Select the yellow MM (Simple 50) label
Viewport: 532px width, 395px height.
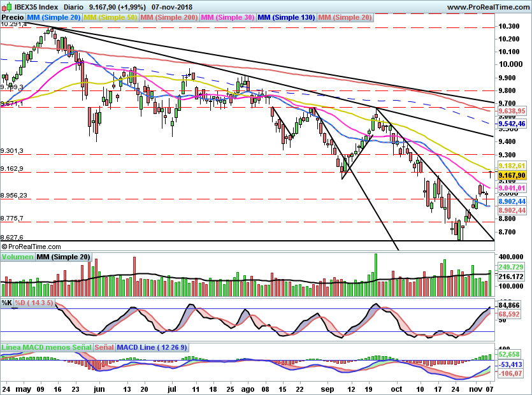click(x=110, y=17)
